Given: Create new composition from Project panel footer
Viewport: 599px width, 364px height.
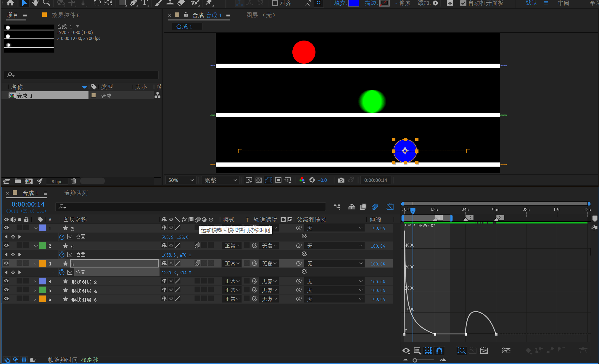Looking at the screenshot, I should click(29, 181).
